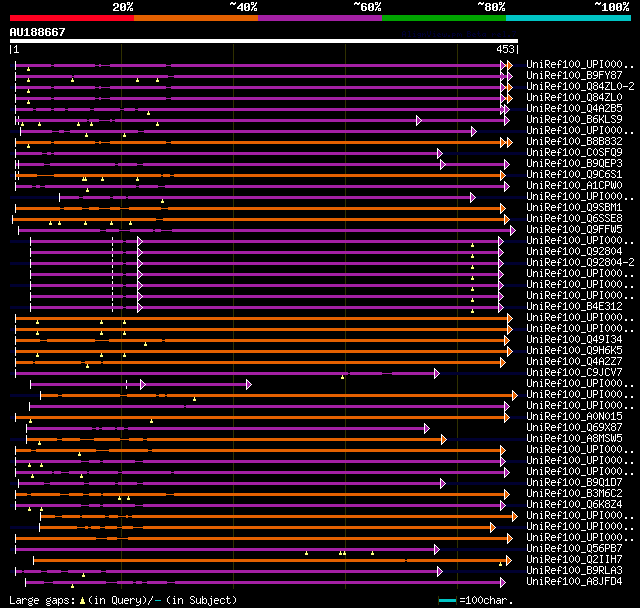Viewport: 640px width, 608px height.
Task: Click the yellow gap marker under Q4A2B5 alignment
Action: [149, 113]
